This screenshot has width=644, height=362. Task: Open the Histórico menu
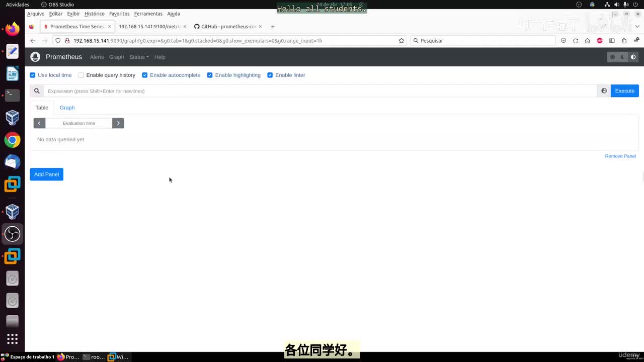(95, 14)
